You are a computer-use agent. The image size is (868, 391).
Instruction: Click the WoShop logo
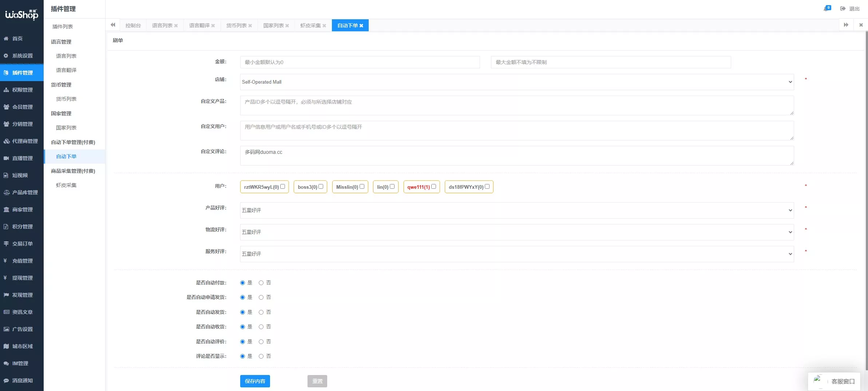(x=21, y=15)
